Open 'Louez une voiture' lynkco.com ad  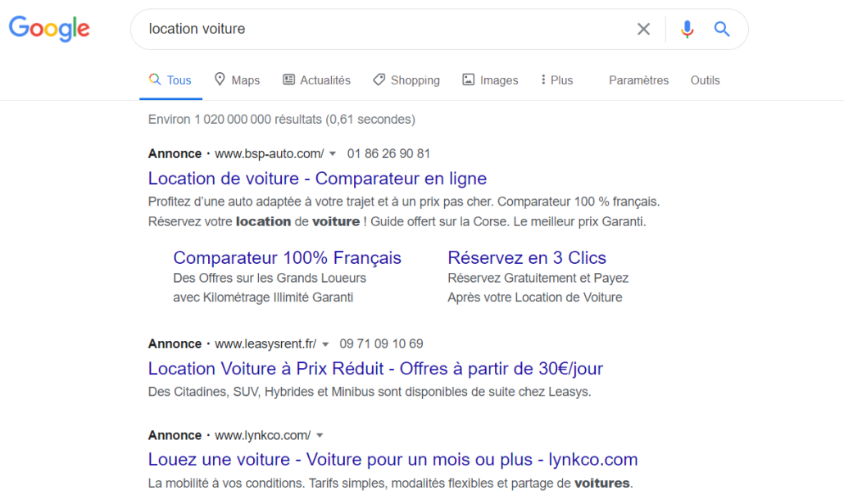click(393, 459)
